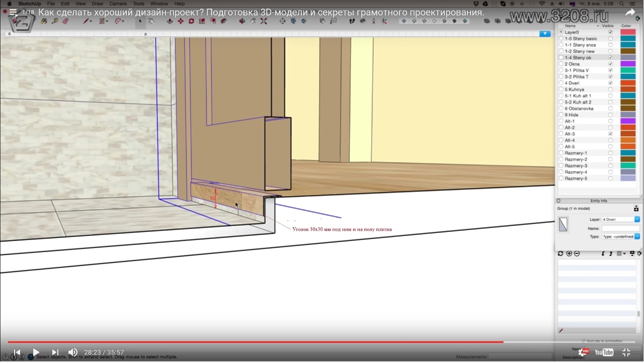Mute the video volume
The height and width of the screenshot is (362, 644).
click(x=73, y=352)
